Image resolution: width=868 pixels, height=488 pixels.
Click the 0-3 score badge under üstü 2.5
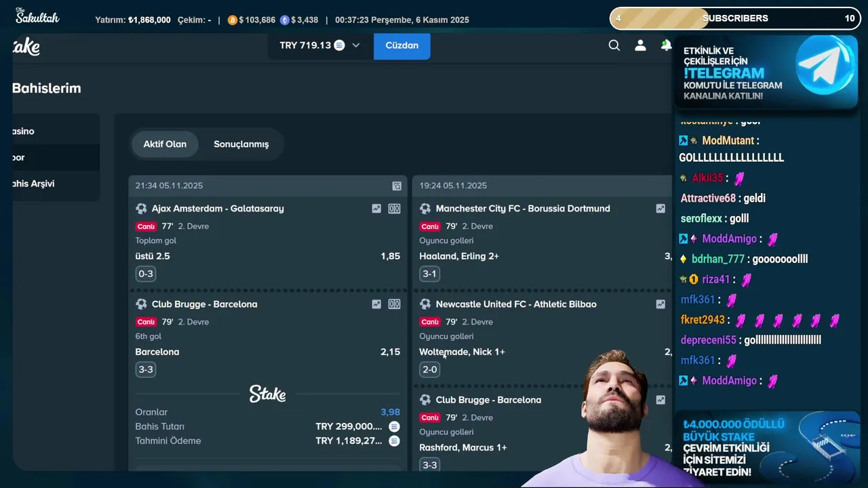coord(146,274)
